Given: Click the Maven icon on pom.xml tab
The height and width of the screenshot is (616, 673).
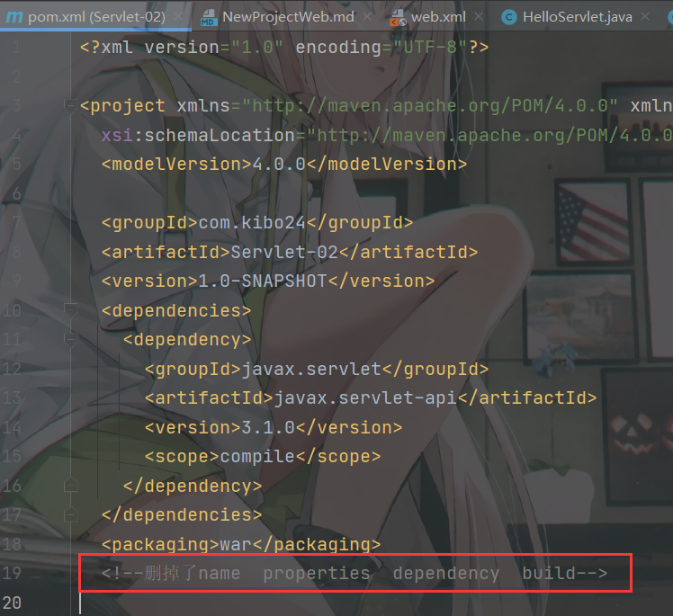Looking at the screenshot, I should (x=15, y=17).
